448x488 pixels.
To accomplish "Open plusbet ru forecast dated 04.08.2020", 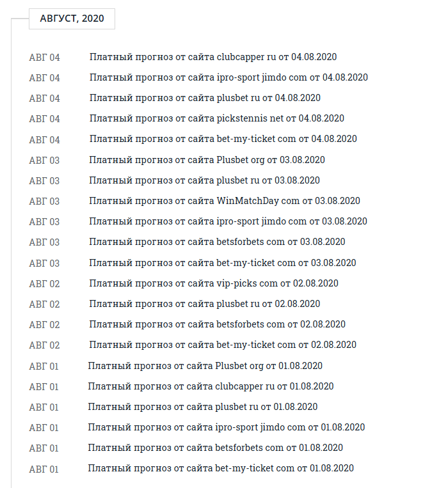I will [x=205, y=98].
